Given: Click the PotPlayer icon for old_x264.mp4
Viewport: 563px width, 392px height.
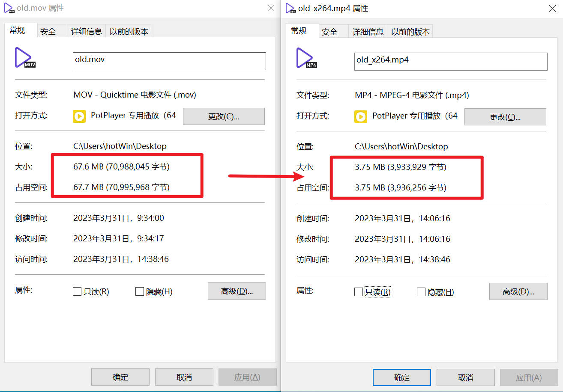Looking at the screenshot, I should click(x=360, y=116).
